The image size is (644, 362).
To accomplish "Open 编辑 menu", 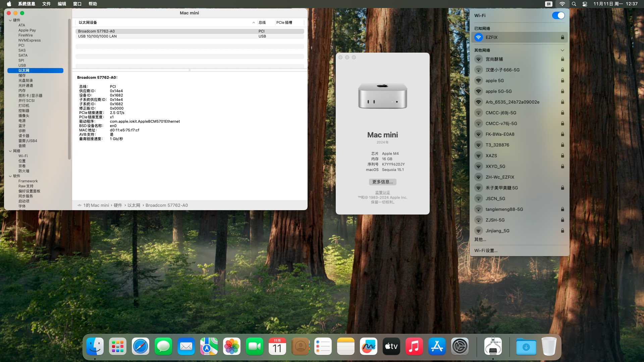I will point(62,4).
